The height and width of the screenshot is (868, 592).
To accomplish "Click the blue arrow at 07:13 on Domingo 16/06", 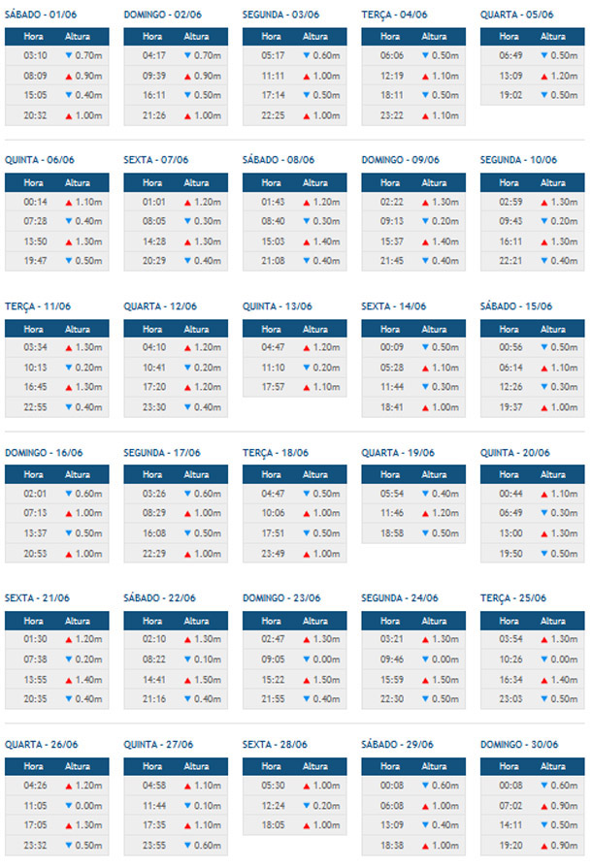I will [69, 514].
